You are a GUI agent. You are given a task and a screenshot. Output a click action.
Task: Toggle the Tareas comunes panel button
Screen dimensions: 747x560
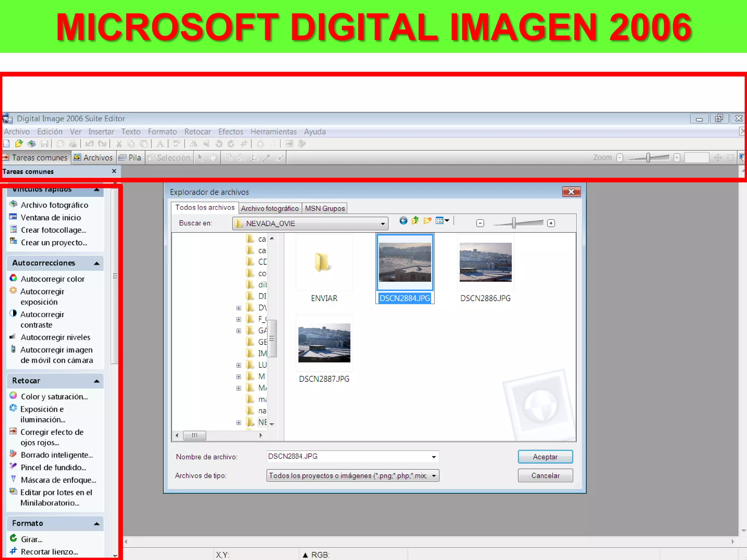pyautogui.click(x=36, y=157)
